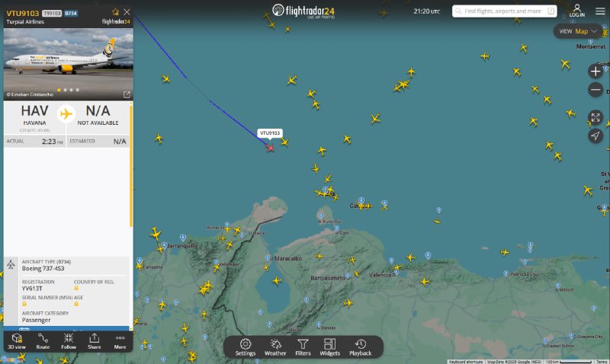
Task: Toggle fullscreen map mode
Action: 596,117
